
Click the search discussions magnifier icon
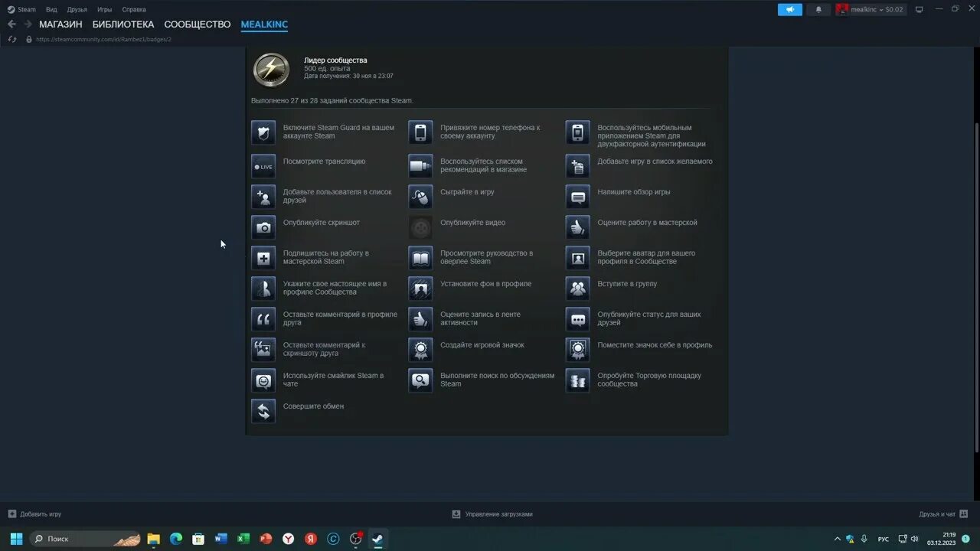click(x=420, y=380)
